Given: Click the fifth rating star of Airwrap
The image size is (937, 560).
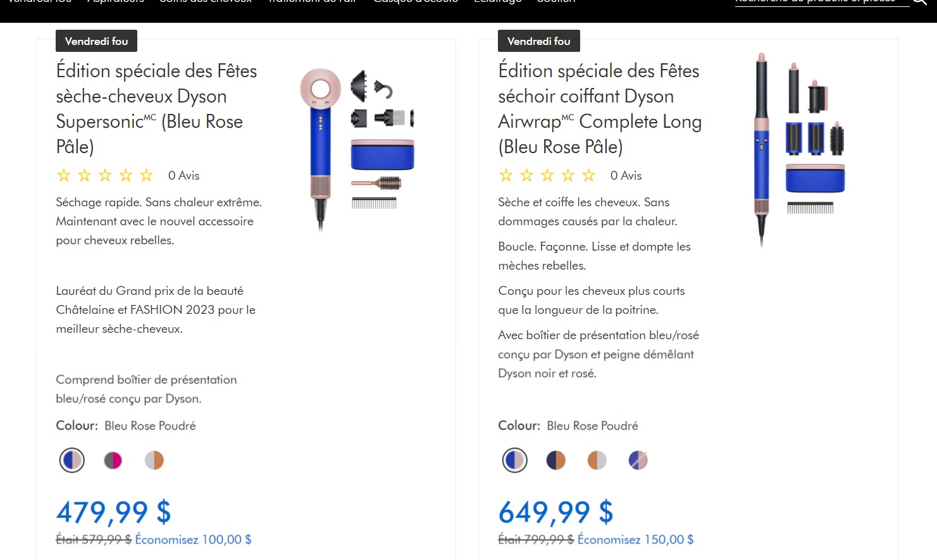Looking at the screenshot, I should [588, 175].
